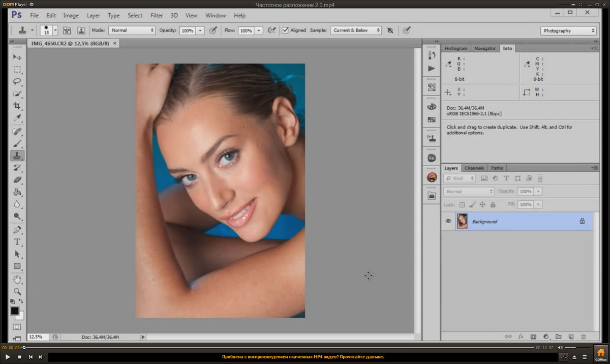
Task: Select the Pen tool
Action: (x=17, y=230)
